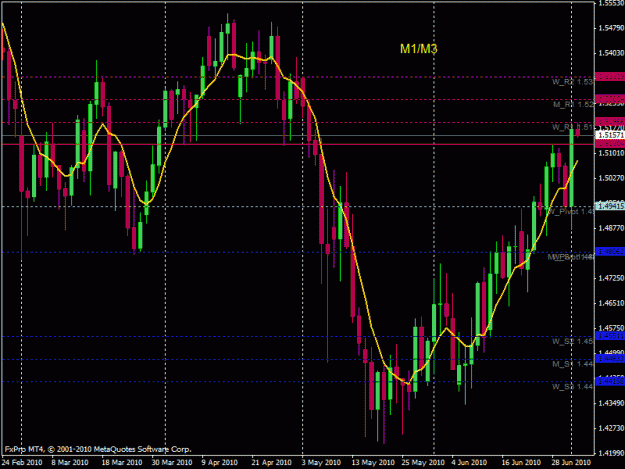Screen dimensions: 625x469
Task: Click the 16 Jun 2010 date label
Action: click(521, 463)
